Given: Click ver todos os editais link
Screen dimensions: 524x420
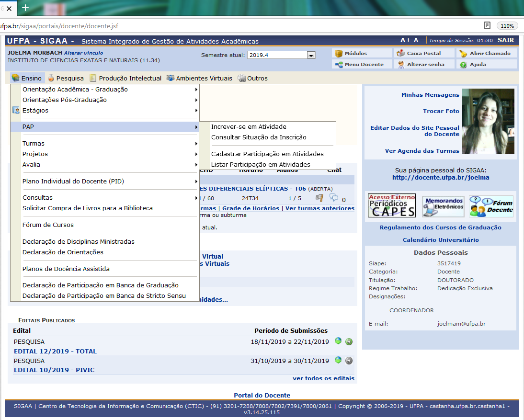Looking at the screenshot, I should tap(323, 378).
